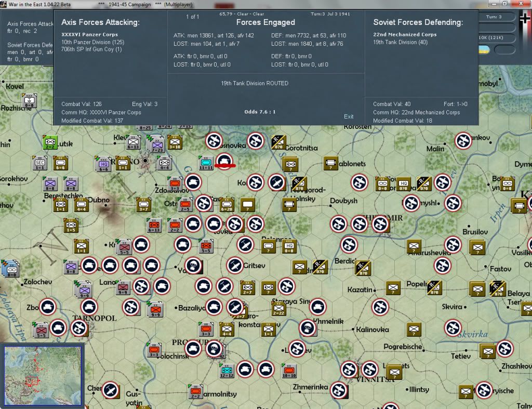Click the '19th Tank Division ROUTED' message
Screen dimensions: 532x409
255,83
